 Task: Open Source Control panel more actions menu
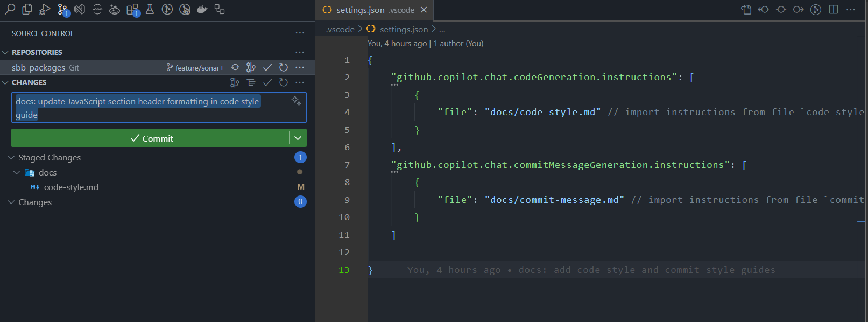[x=300, y=33]
